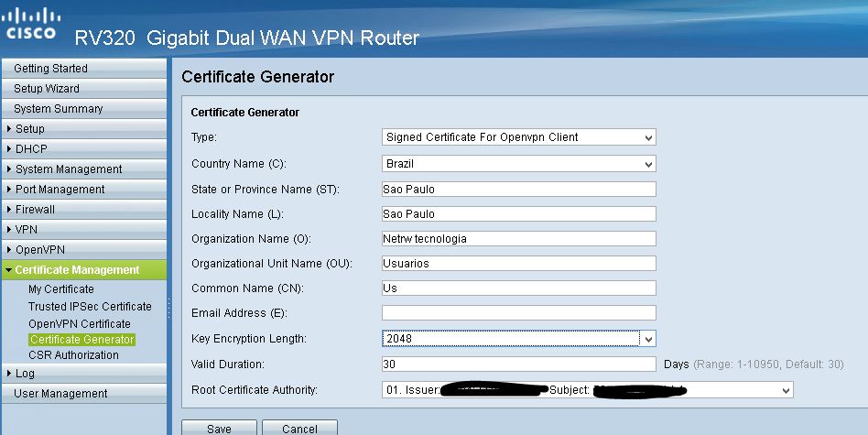Click the Save button

pos(219,428)
